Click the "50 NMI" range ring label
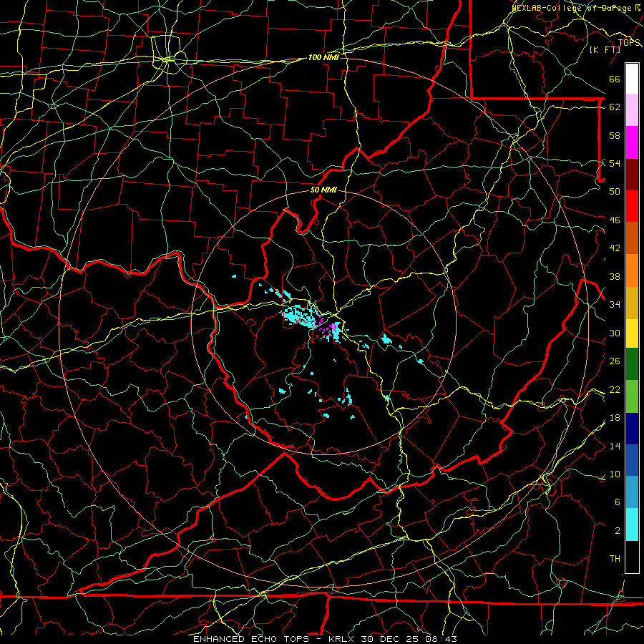644x644 pixels. 323,190
